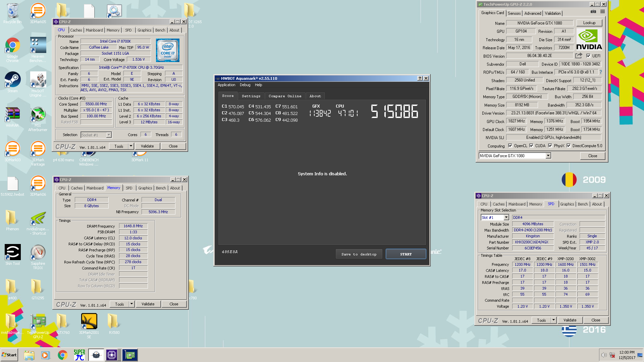644x362 pixels.
Task: Open the TechPowerUp GPU-Z desktop shortcut
Action: pyautogui.click(x=38, y=326)
